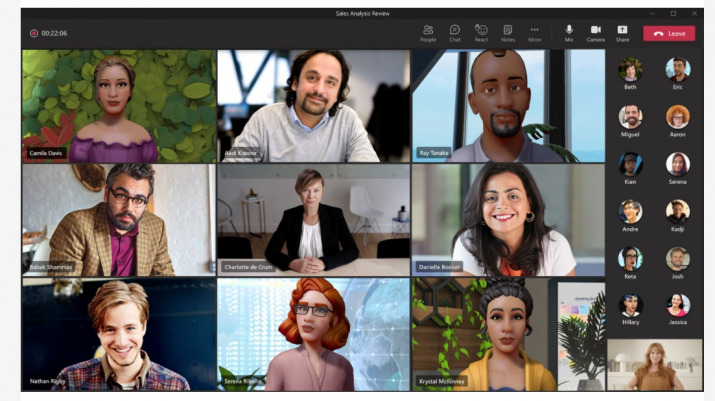Share your screen content

point(622,32)
